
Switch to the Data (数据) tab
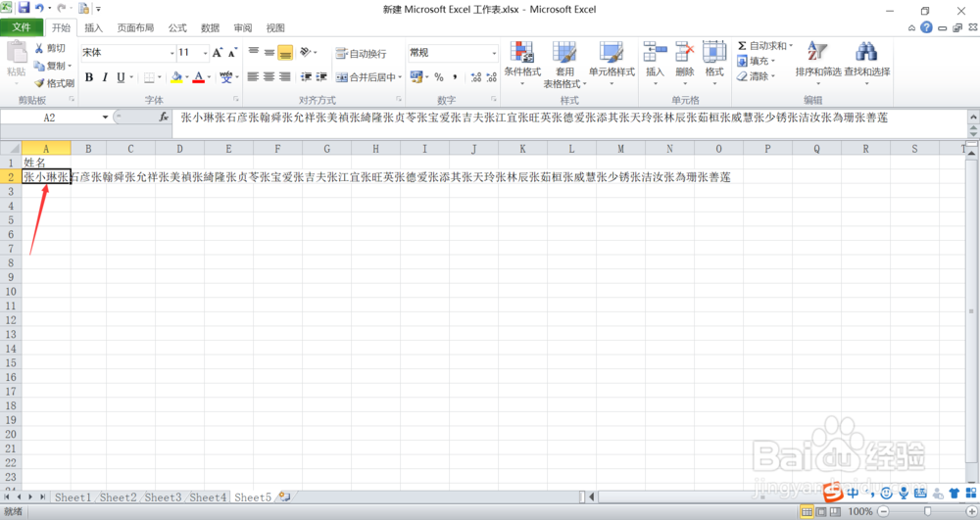[x=210, y=28]
